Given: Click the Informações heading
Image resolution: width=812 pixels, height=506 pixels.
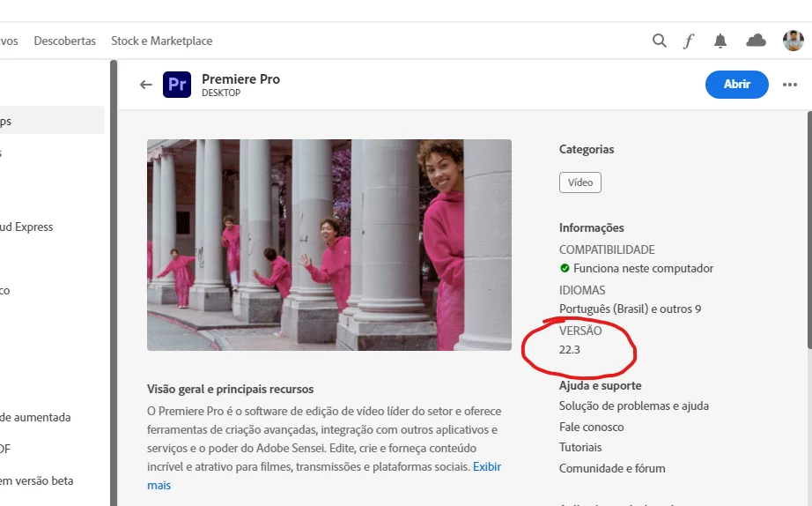Looking at the screenshot, I should pos(592,228).
